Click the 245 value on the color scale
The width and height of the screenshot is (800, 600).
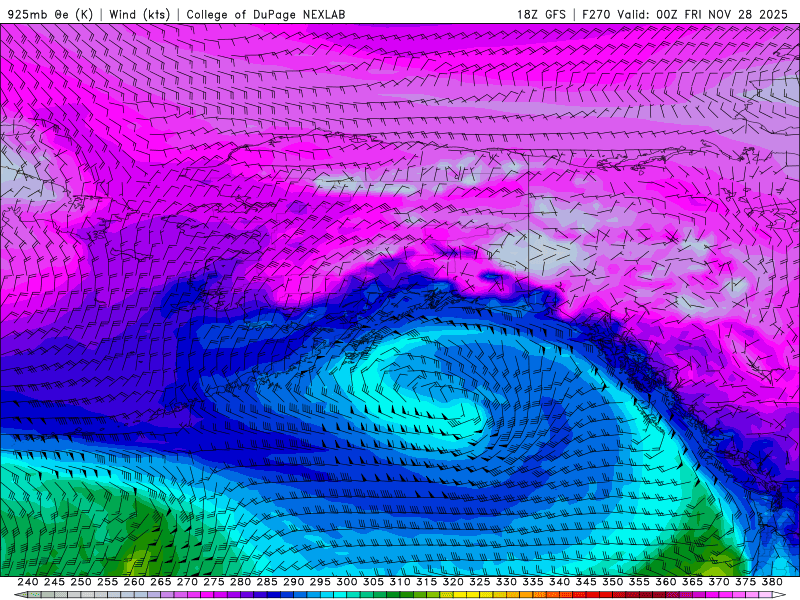pyautogui.click(x=54, y=582)
